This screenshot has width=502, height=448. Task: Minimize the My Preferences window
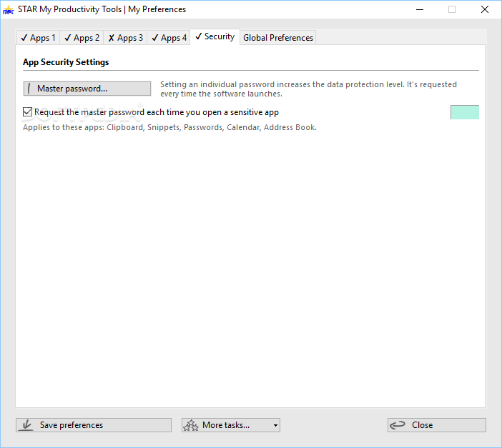pos(420,9)
